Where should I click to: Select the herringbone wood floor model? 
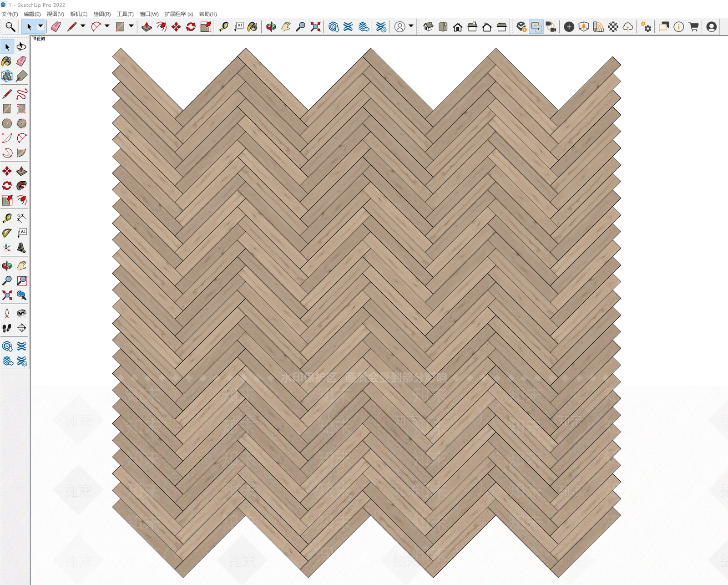[367, 313]
